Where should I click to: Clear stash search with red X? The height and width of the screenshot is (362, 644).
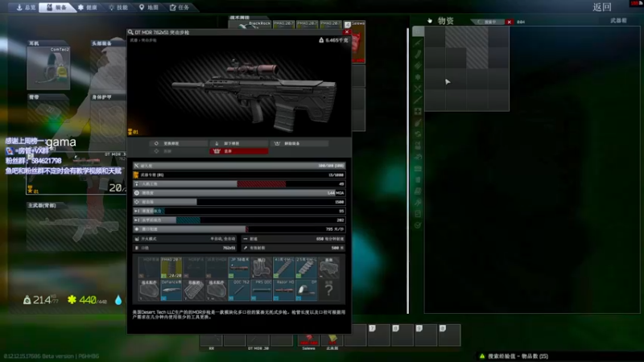point(510,22)
